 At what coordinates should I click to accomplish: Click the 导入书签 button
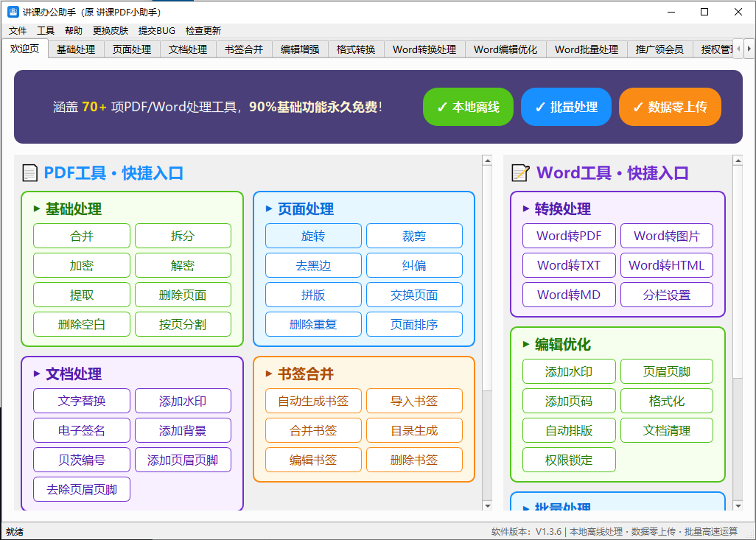(414, 401)
